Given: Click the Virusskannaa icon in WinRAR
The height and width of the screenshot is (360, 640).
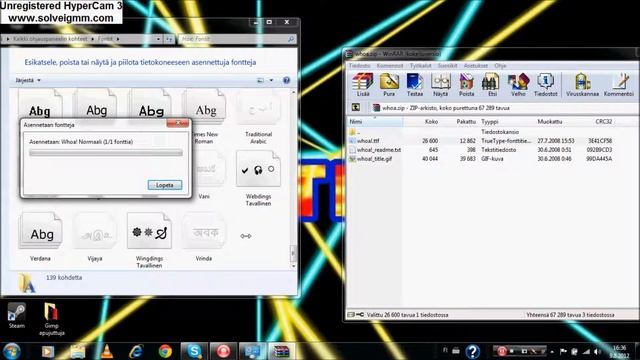Looking at the screenshot, I should tap(582, 84).
